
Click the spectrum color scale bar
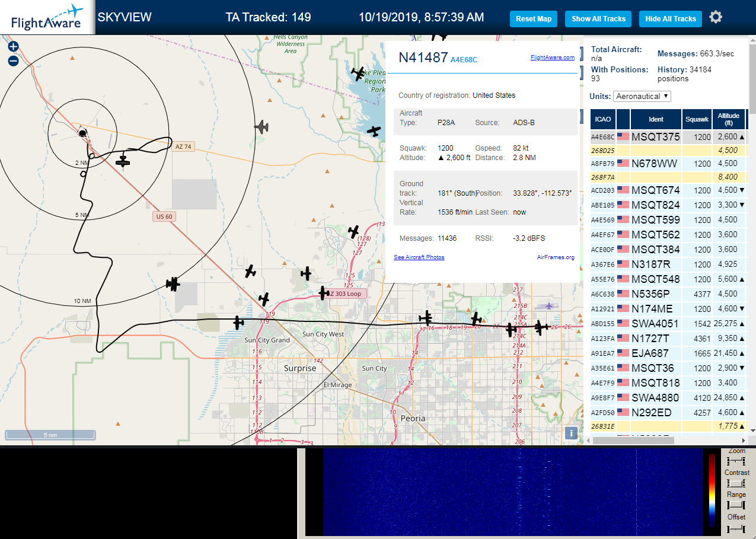[x=712, y=491]
